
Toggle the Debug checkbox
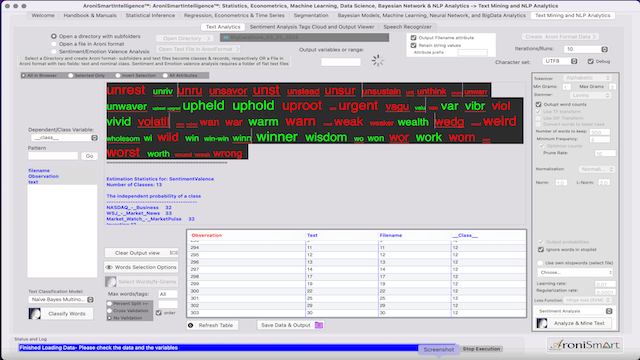pyautogui.click(x=591, y=62)
